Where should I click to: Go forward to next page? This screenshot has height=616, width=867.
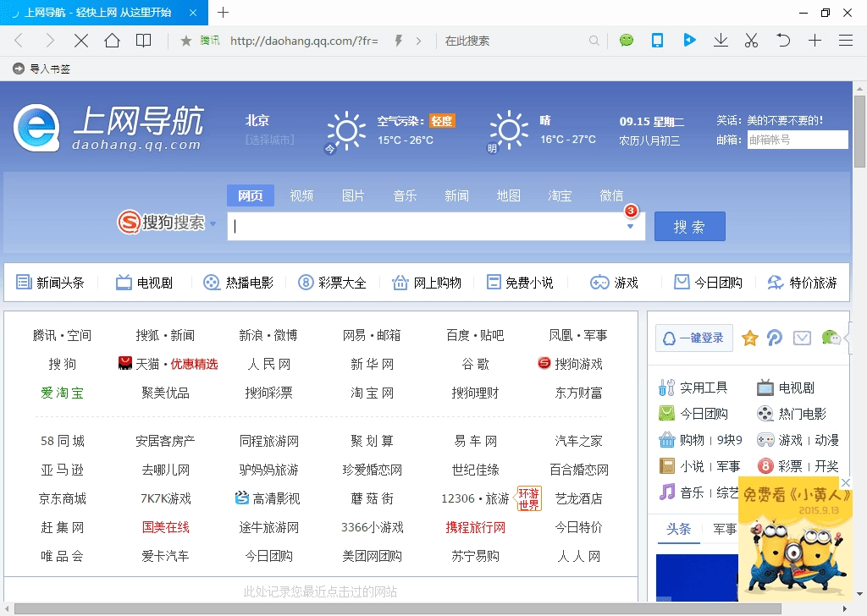(50, 41)
